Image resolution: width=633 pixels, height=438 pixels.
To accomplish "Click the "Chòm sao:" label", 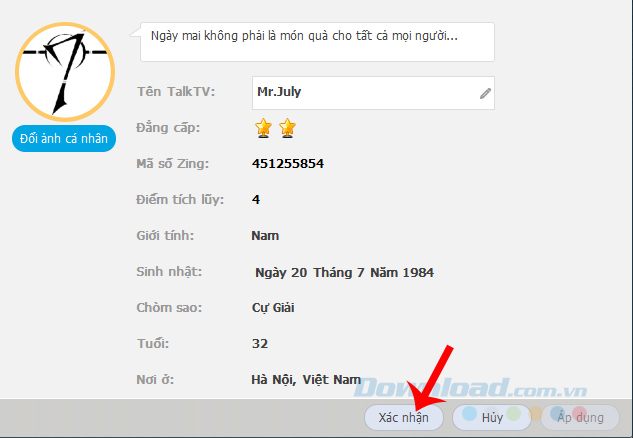I will click(169, 308).
